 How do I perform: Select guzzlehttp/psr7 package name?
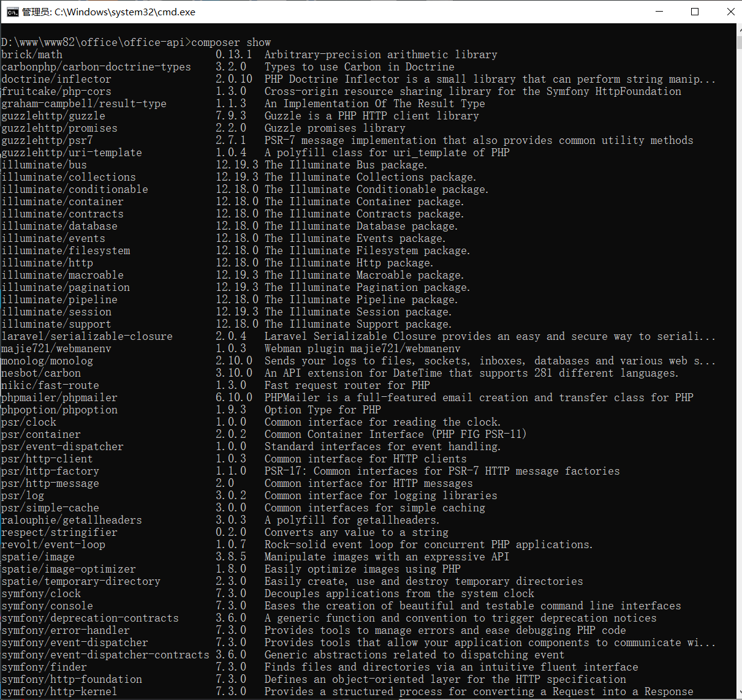point(47,140)
